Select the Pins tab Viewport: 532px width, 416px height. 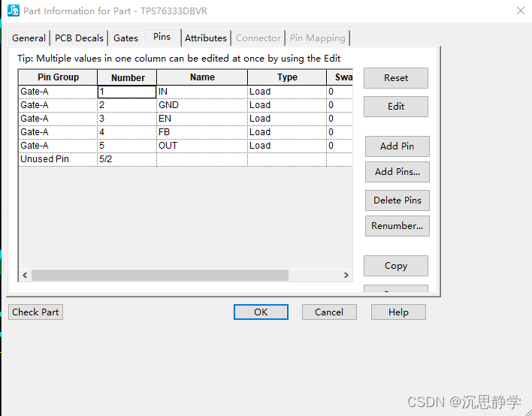point(162,37)
